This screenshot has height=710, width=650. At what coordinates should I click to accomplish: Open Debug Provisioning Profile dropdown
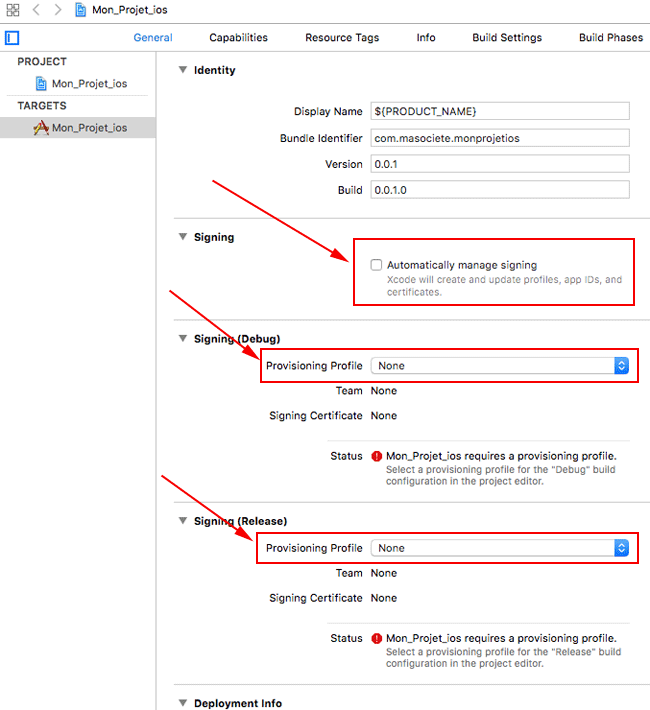point(500,366)
